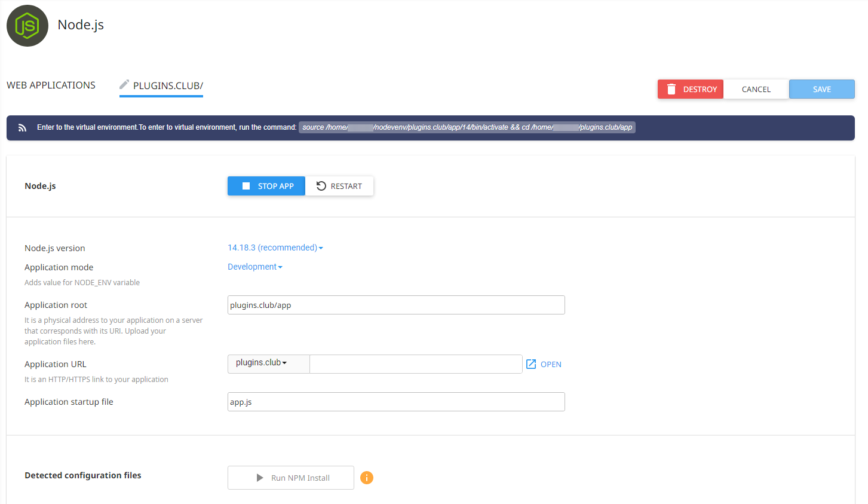Open the Node.js version dropdown

[x=275, y=248]
